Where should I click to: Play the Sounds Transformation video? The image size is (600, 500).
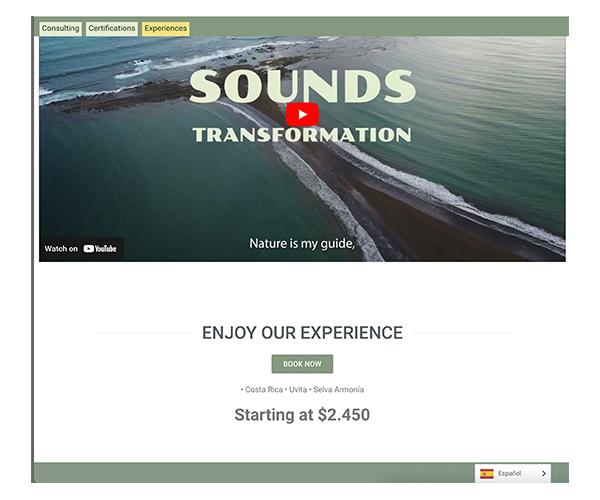(x=302, y=114)
